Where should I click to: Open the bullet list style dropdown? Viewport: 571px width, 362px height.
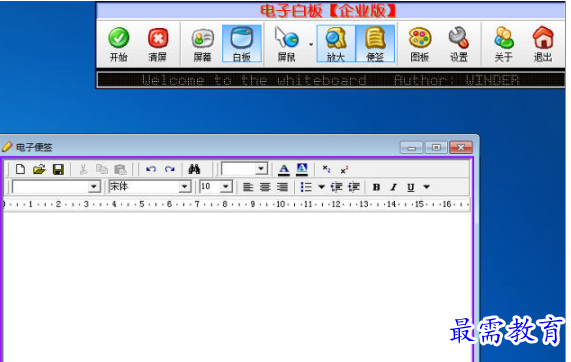[321, 187]
